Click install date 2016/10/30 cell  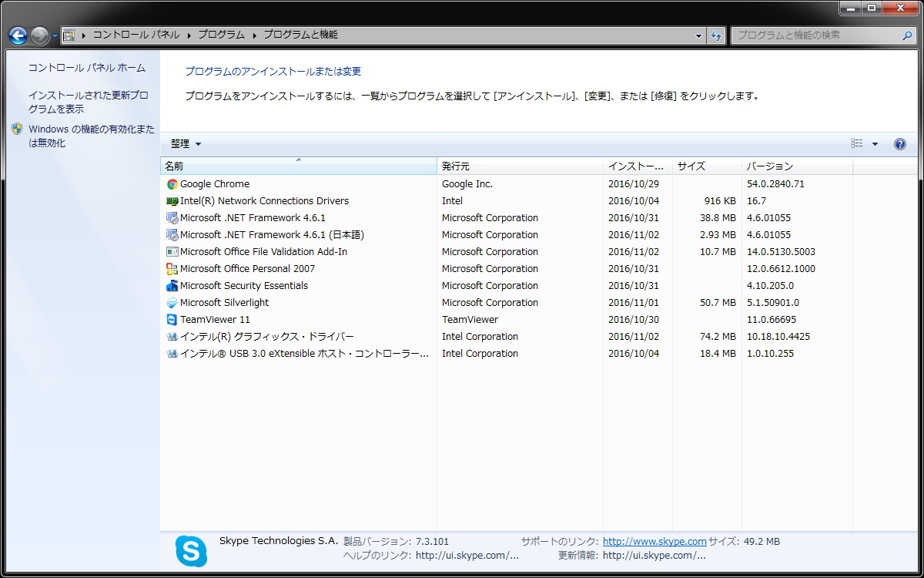tap(634, 320)
